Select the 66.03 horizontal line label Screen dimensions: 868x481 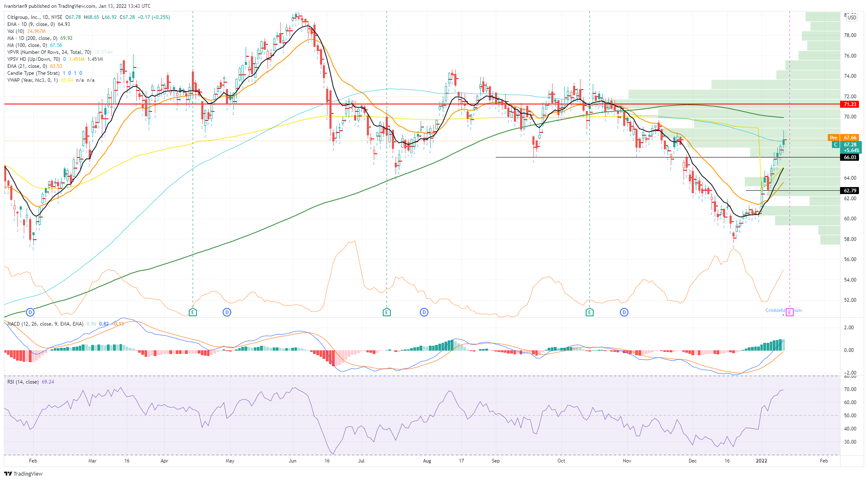point(850,157)
